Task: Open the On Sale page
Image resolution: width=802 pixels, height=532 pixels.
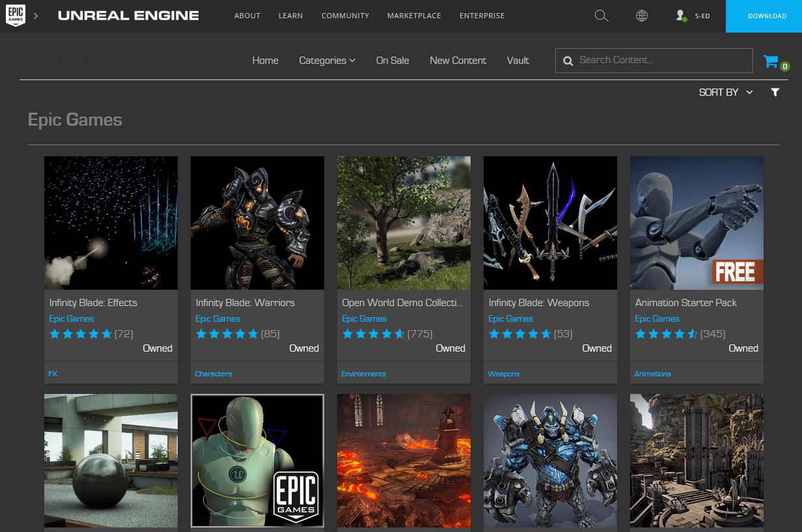Action: click(x=393, y=60)
